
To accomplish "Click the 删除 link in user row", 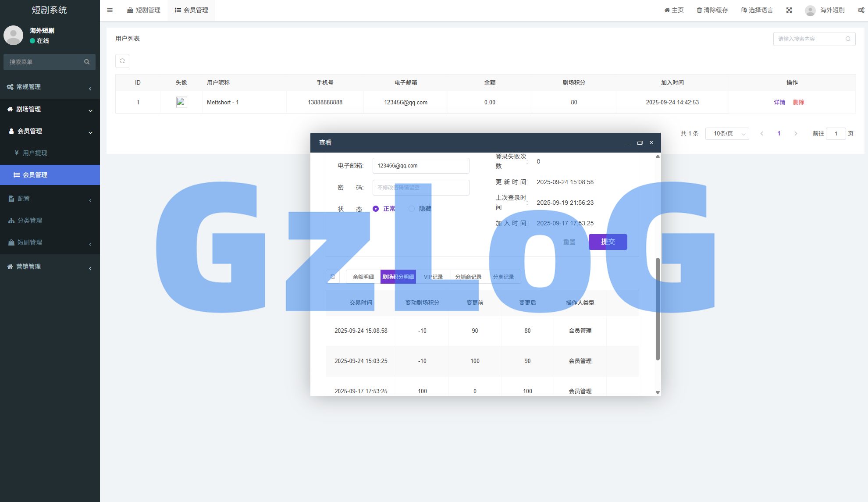I will click(798, 102).
